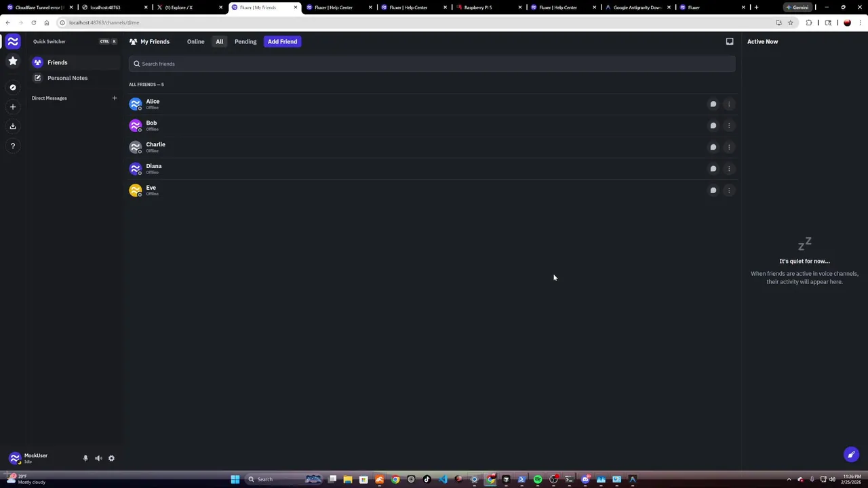Message Eve using her chat bubble icon

[x=713, y=190]
